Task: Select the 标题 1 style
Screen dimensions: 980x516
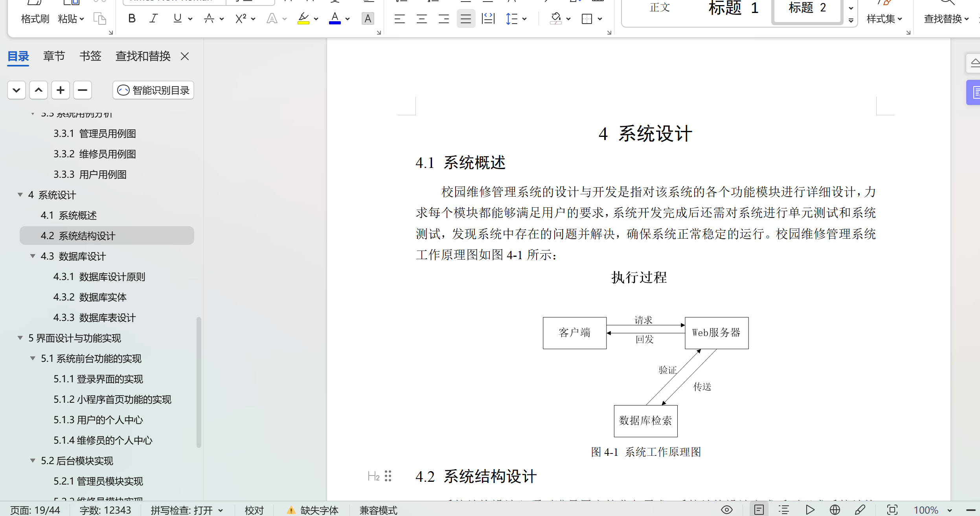Action: click(733, 8)
